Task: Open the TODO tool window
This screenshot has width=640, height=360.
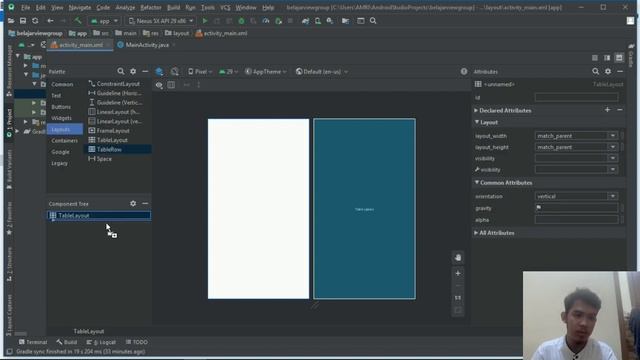Action: tap(137, 342)
